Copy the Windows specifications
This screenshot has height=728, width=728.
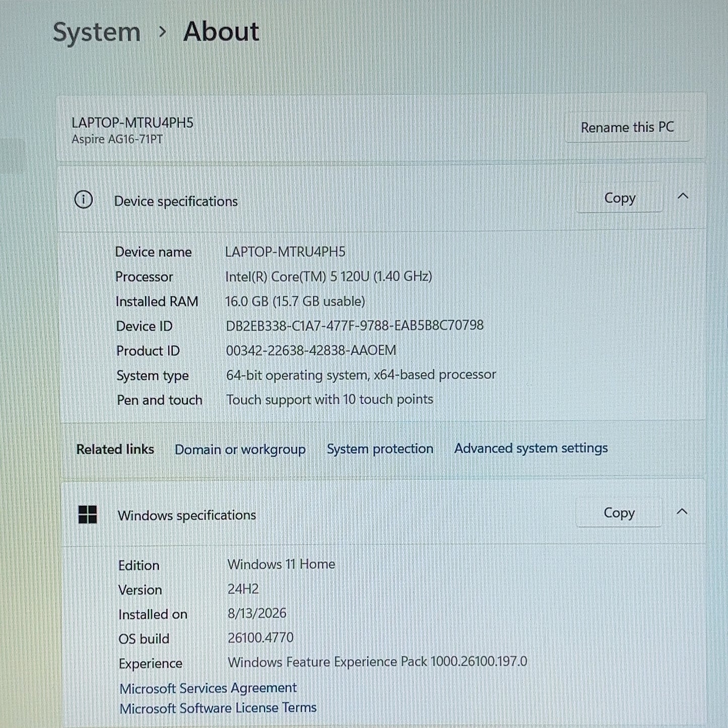(x=619, y=513)
